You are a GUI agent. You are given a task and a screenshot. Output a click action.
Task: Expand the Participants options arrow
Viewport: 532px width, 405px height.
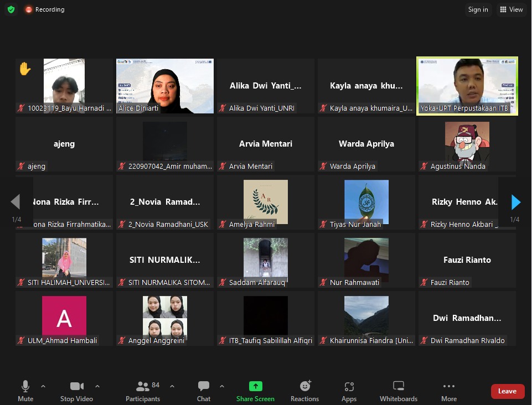(x=172, y=386)
